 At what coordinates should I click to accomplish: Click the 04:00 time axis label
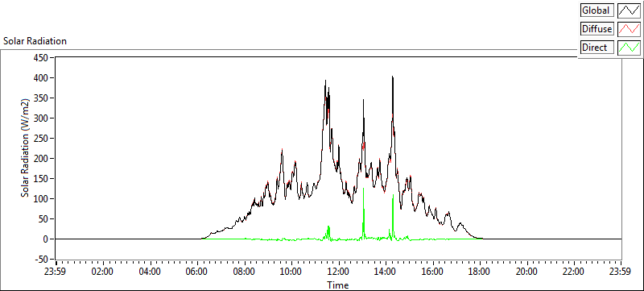point(150,272)
